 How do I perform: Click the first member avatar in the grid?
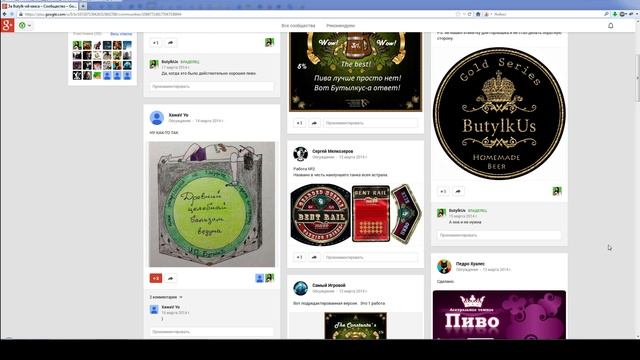coord(77,45)
